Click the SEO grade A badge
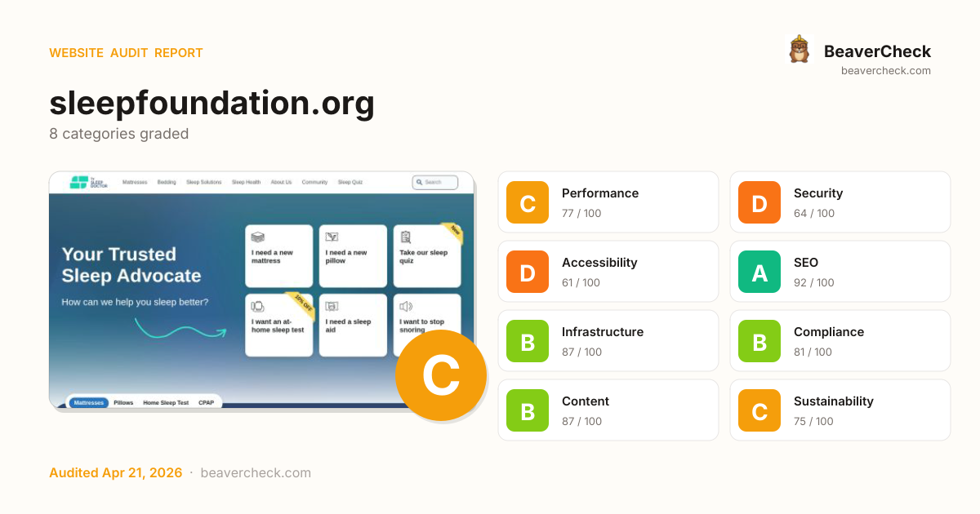Viewport: 980px width, 514px height. pyautogui.click(x=759, y=272)
